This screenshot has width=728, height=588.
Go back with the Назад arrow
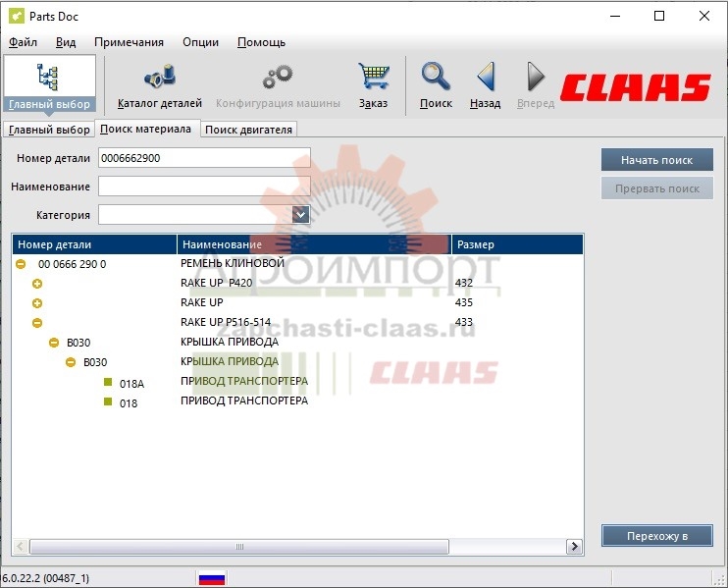[x=486, y=77]
